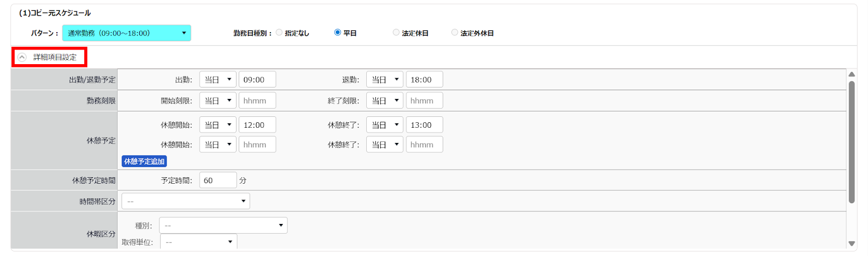Open the 取得単位 dropdown
The height and width of the screenshot is (256, 868).
click(x=199, y=242)
